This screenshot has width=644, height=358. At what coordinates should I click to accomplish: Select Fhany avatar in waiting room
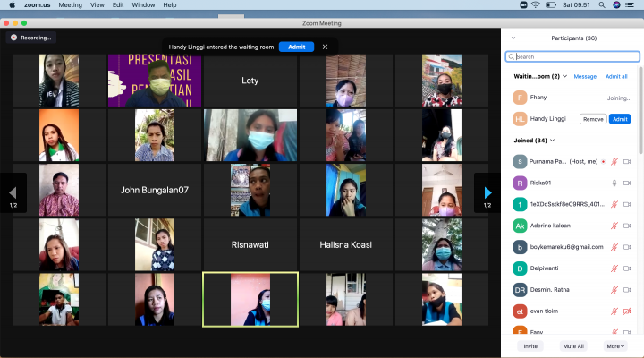520,98
